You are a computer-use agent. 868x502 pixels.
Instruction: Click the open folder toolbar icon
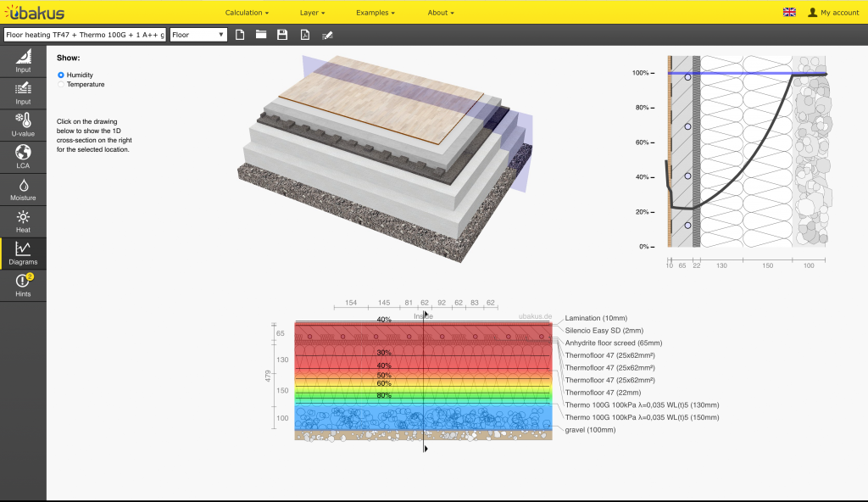click(x=261, y=35)
